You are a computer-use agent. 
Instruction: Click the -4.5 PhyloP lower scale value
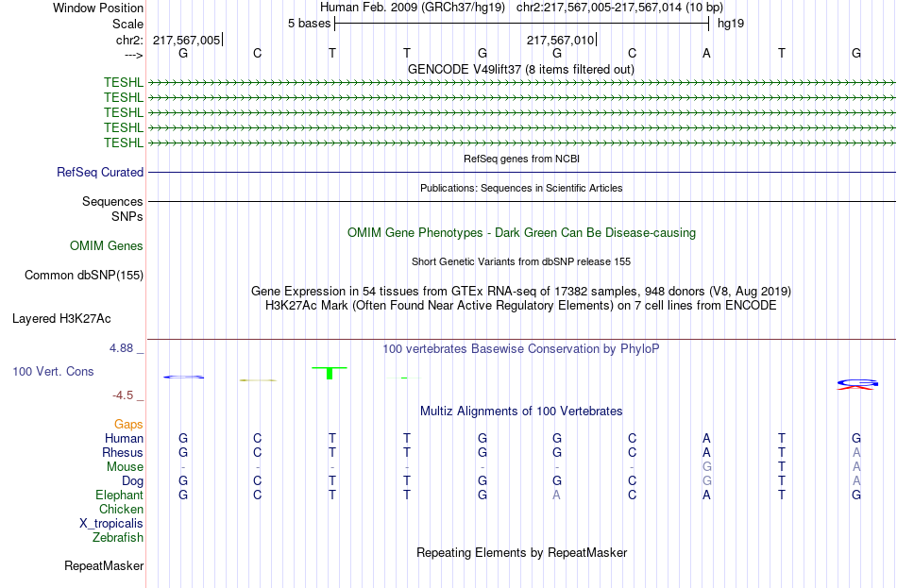point(123,395)
